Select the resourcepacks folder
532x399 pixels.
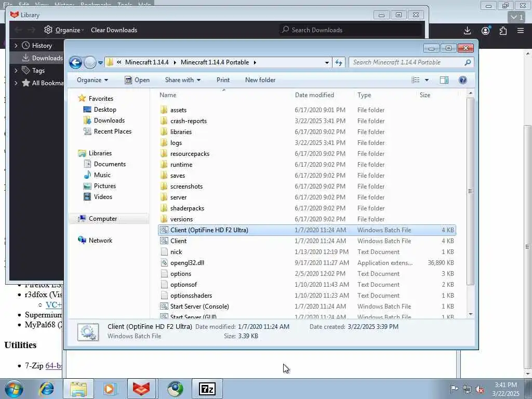click(x=190, y=154)
